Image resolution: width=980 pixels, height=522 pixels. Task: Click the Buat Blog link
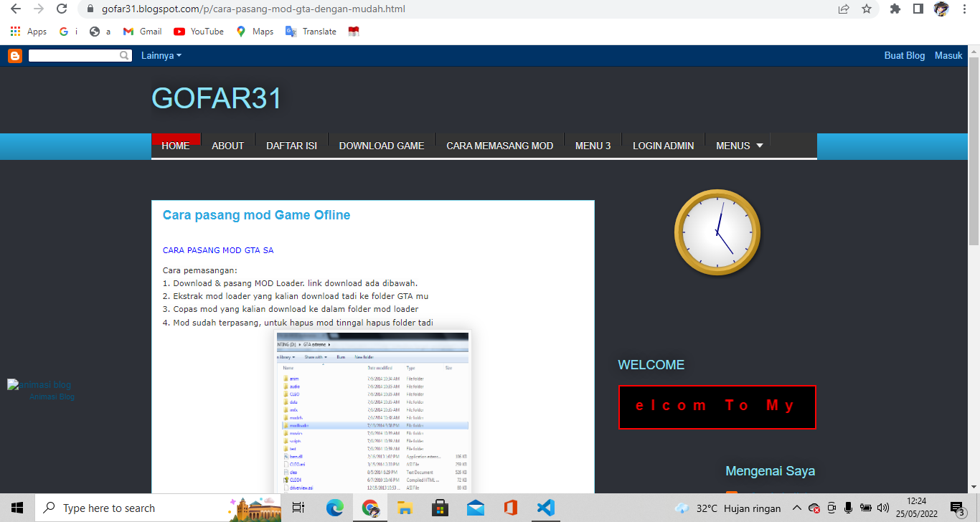pyautogui.click(x=905, y=55)
